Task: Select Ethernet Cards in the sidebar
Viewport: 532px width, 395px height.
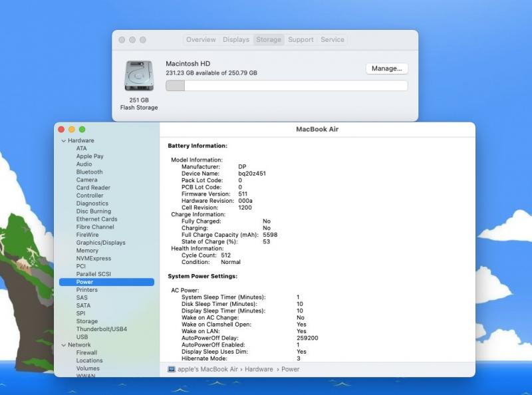Action: click(96, 219)
